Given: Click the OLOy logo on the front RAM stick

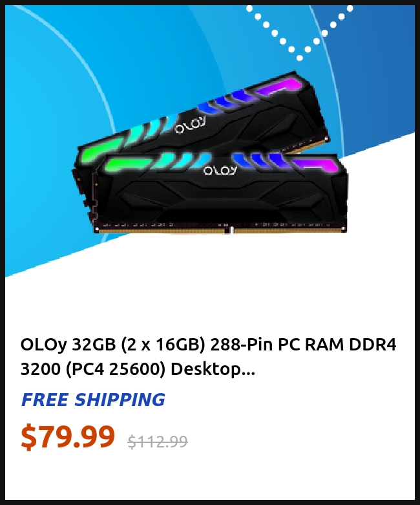Looking at the screenshot, I should (220, 170).
